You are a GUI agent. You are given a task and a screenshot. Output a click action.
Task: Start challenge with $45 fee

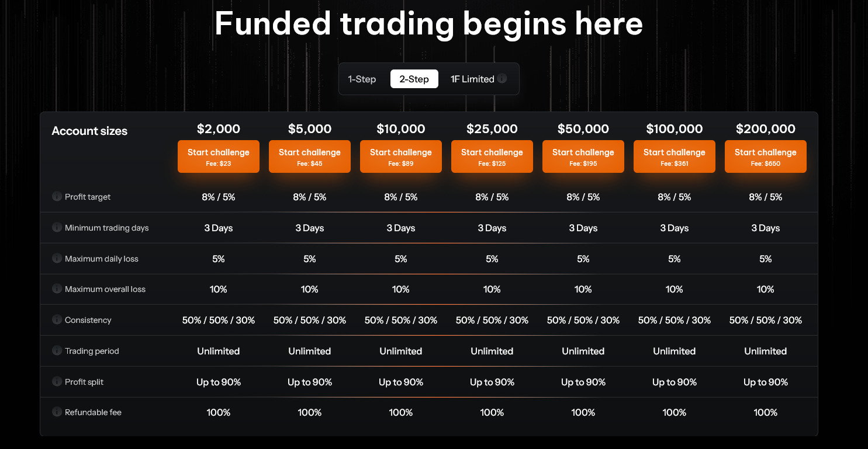click(x=310, y=156)
